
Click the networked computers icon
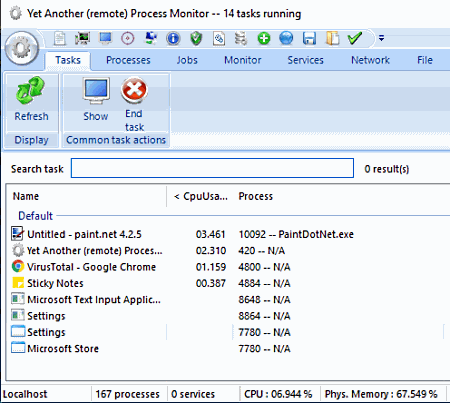point(151,38)
